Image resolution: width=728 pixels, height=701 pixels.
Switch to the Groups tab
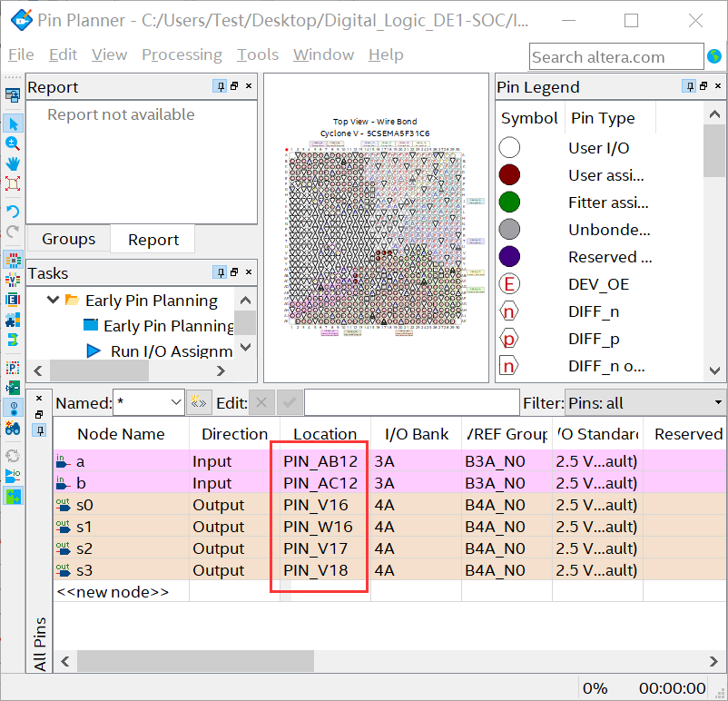point(69,239)
